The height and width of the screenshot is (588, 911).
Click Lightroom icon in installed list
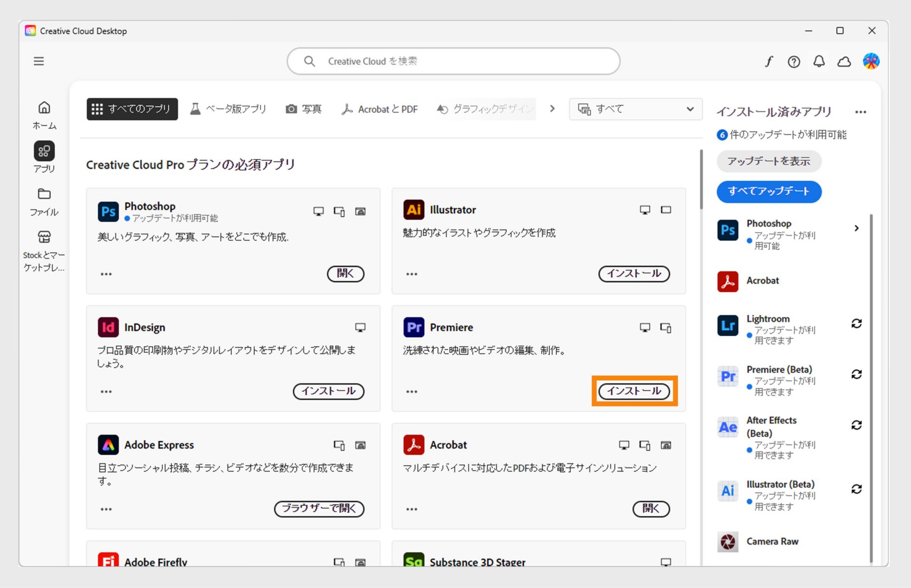point(728,325)
